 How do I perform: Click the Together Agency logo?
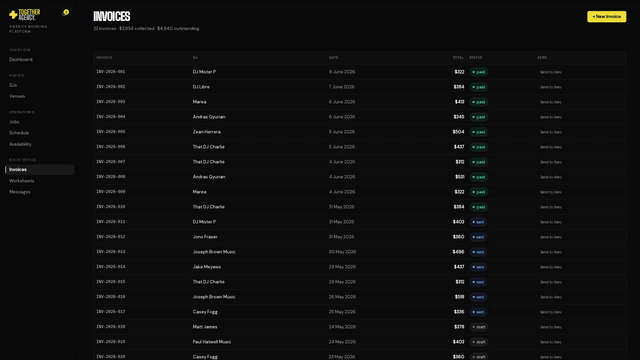point(24,15)
